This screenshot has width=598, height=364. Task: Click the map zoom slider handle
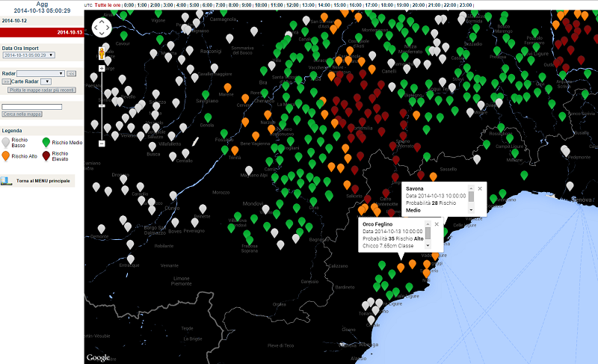[x=102, y=105]
